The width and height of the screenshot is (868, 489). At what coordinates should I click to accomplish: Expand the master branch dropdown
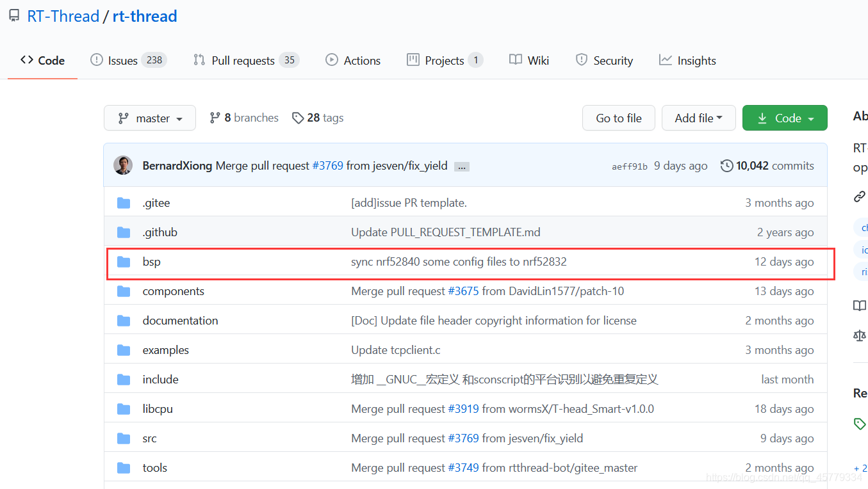150,118
